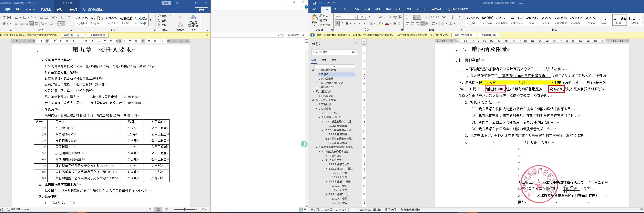Viewport: 644px width, 213px height.
Task: Open the 插入 (Insert) ribbon tab
Action: tap(336, 10)
